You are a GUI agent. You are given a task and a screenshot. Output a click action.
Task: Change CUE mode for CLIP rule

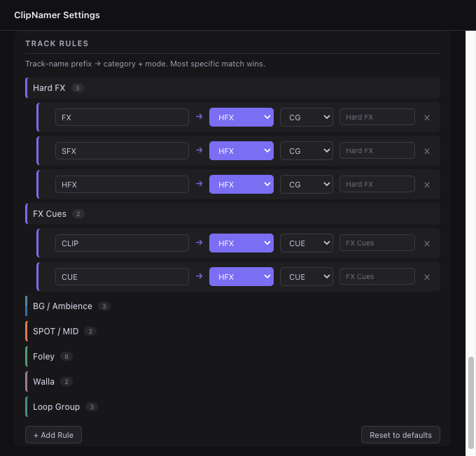(307, 243)
